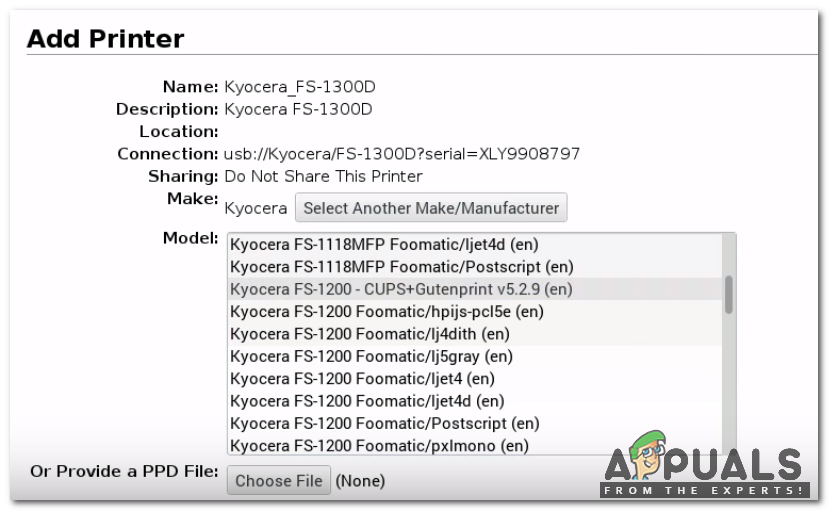Click the model list scrollbar thumb

pos(729,294)
